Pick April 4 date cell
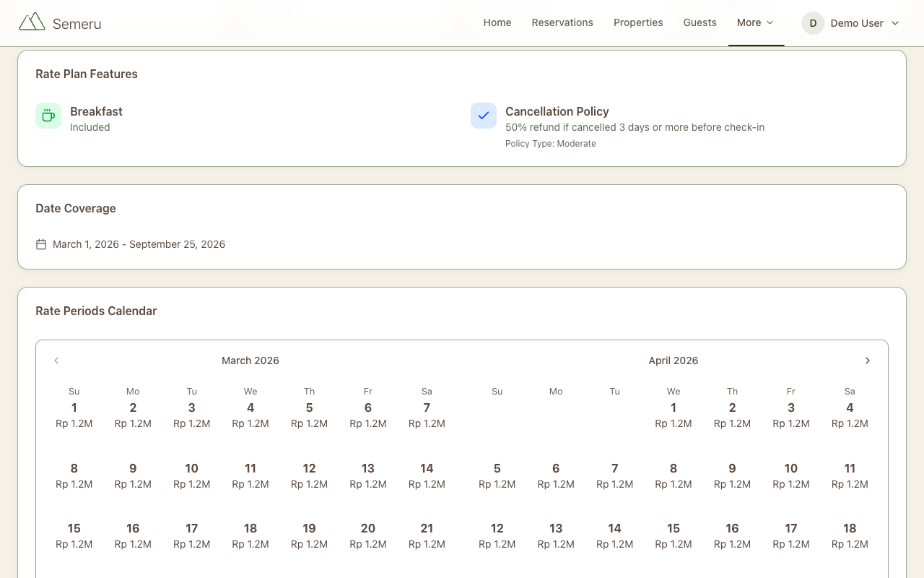 pyautogui.click(x=850, y=415)
